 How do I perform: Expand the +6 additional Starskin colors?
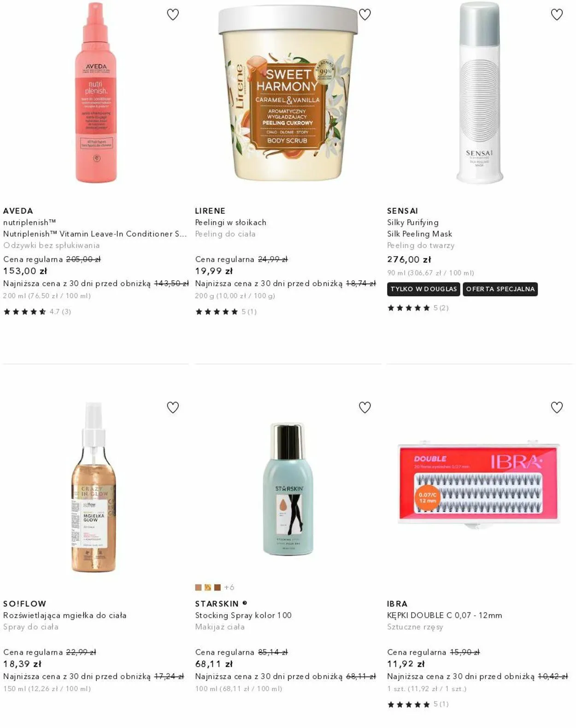pyautogui.click(x=229, y=587)
